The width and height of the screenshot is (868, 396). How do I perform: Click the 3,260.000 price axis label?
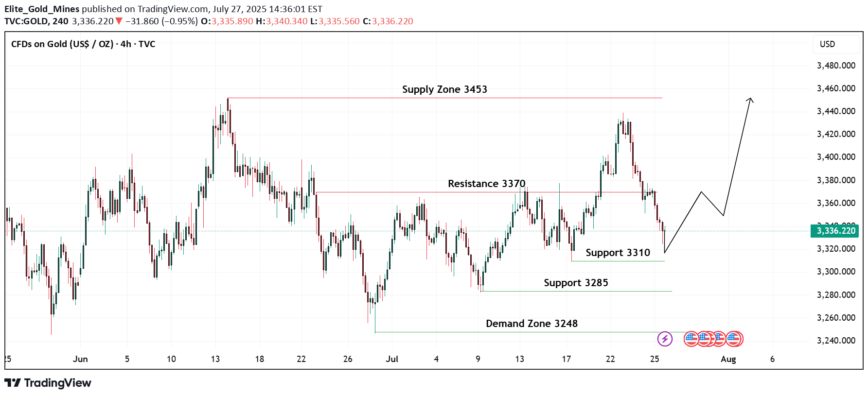tap(836, 318)
